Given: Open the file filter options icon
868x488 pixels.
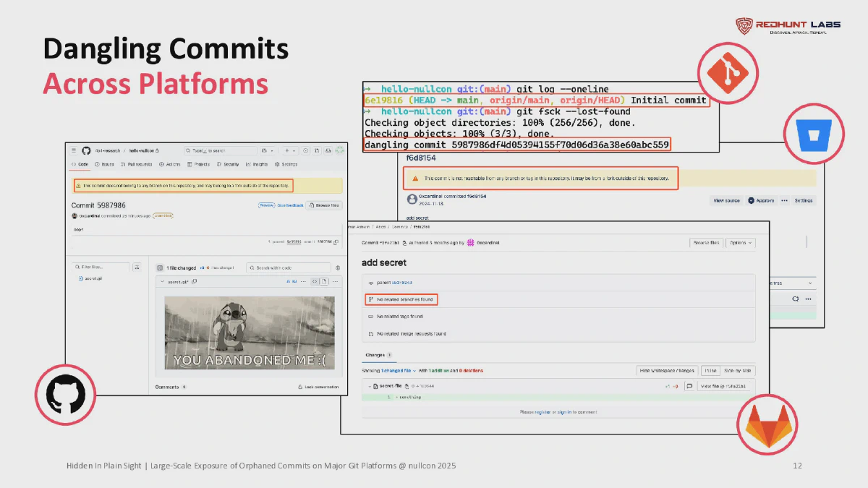Looking at the screenshot, I should (x=137, y=267).
